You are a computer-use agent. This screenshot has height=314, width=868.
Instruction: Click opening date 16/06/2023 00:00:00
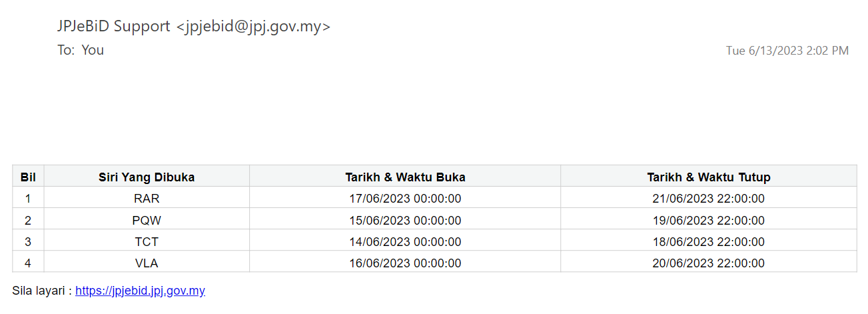(405, 263)
